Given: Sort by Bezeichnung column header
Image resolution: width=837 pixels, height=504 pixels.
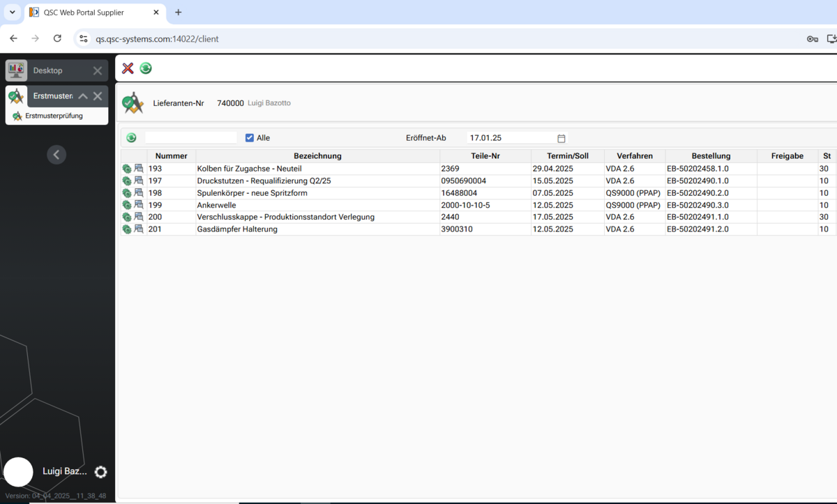Looking at the screenshot, I should (x=317, y=156).
